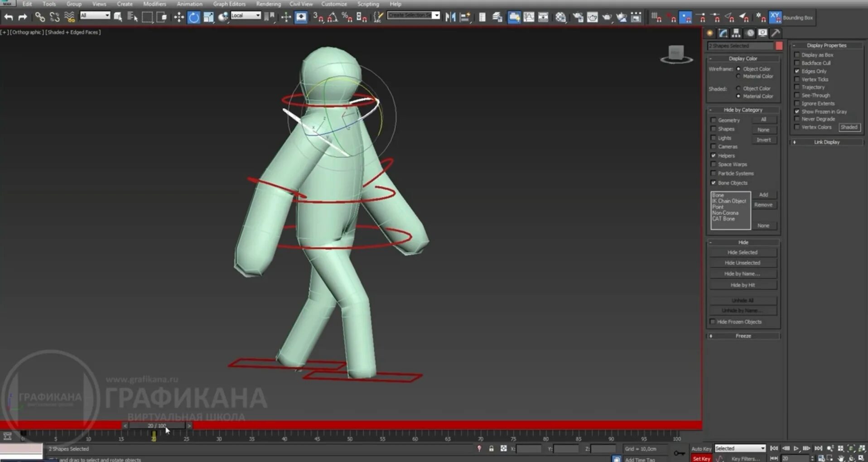
Task: Click the Select and Link chain icon
Action: pos(40,18)
